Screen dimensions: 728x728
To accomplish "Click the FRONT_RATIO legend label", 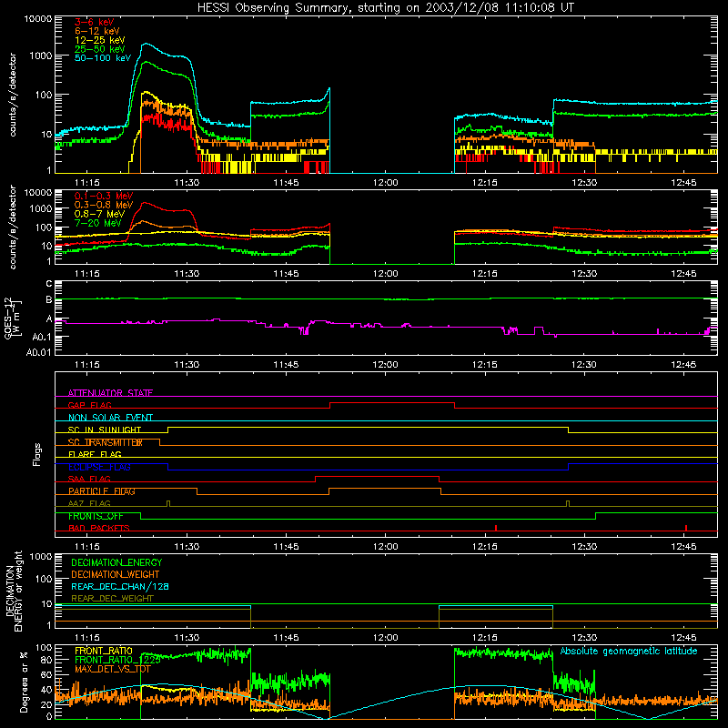I will coord(104,651).
